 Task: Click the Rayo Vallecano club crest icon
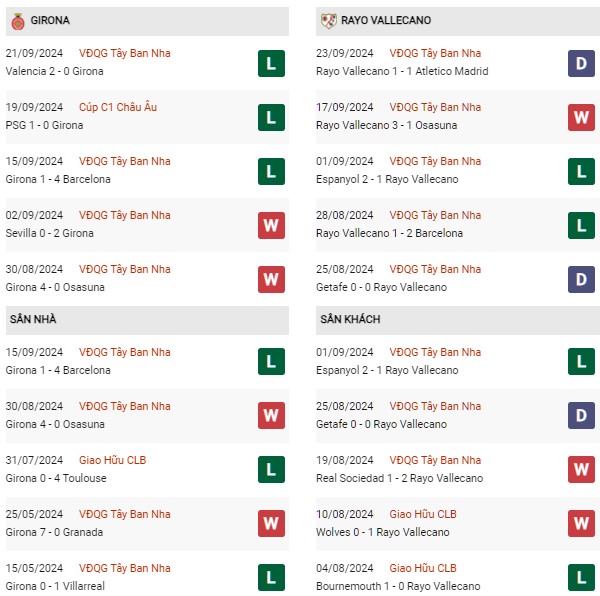coord(327,20)
